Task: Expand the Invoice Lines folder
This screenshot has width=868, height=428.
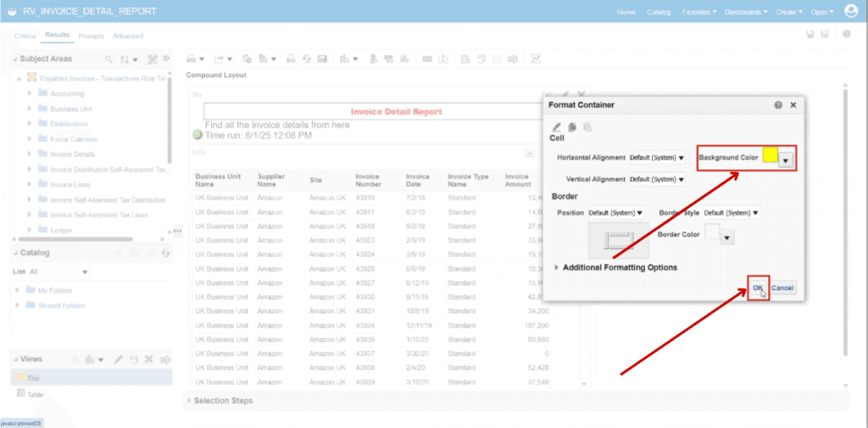Action: pyautogui.click(x=30, y=185)
